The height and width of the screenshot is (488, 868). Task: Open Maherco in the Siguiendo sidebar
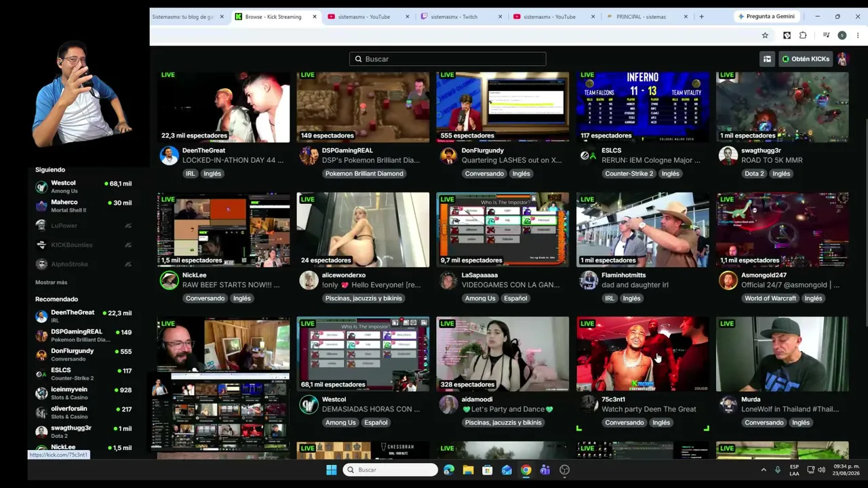point(83,206)
